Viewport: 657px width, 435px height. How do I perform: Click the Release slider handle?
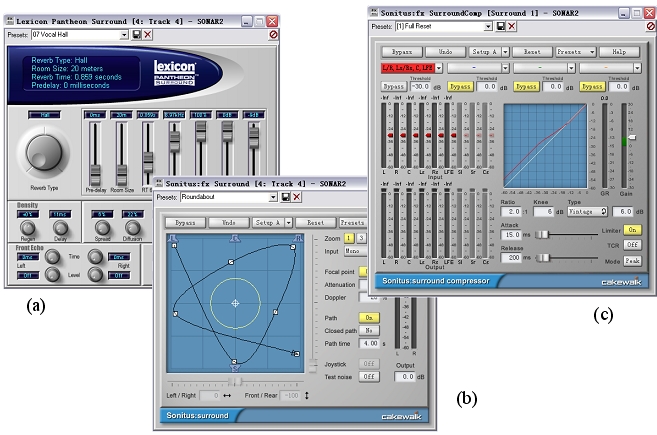(542, 258)
